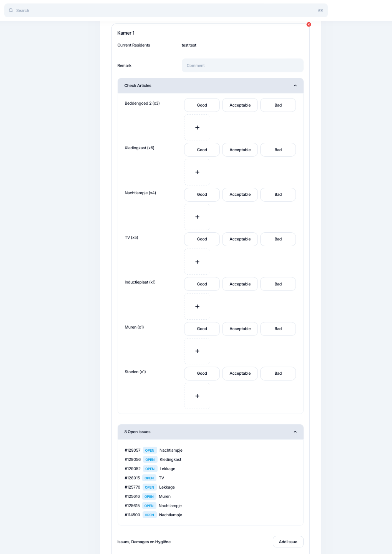Viewport: 392px width, 554px height.
Task: Mark TV as Bad
Action: [x=278, y=239]
